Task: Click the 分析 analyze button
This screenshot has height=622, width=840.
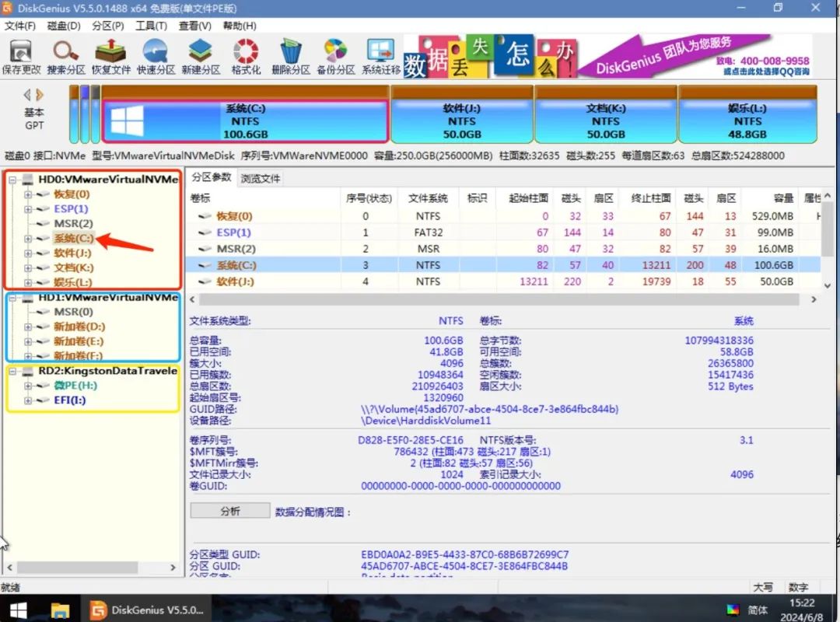Action: coord(230,511)
